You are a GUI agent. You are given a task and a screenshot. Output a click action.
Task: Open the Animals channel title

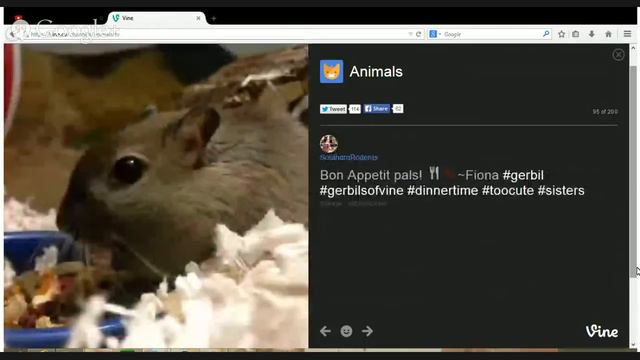pos(376,72)
